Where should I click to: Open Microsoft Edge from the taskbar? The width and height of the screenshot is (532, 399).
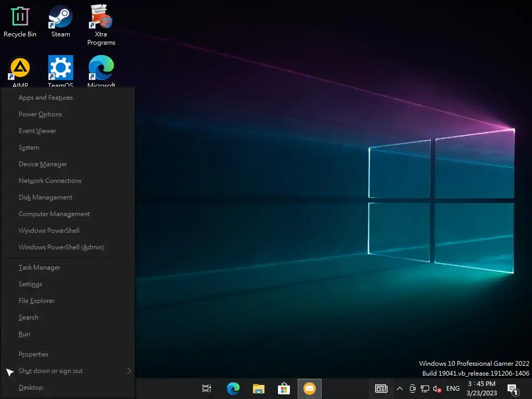pos(233,389)
